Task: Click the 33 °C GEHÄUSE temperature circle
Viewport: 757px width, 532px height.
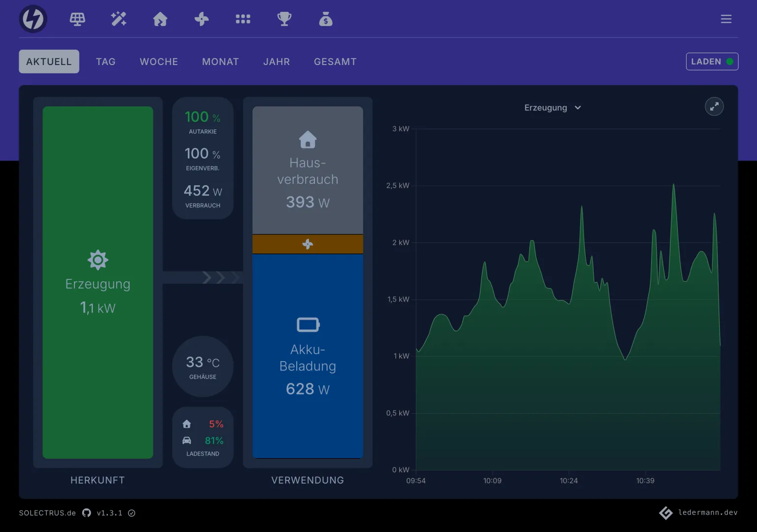Action: pyautogui.click(x=203, y=366)
